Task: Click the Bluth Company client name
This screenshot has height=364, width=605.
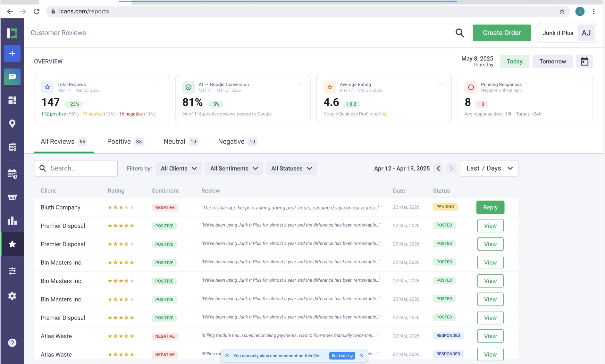Action: coord(60,207)
